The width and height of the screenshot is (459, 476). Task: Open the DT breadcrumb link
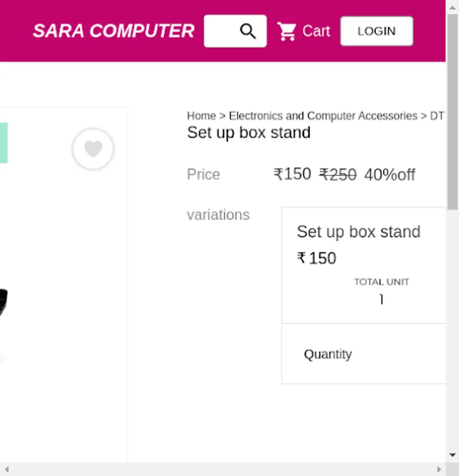click(x=437, y=116)
